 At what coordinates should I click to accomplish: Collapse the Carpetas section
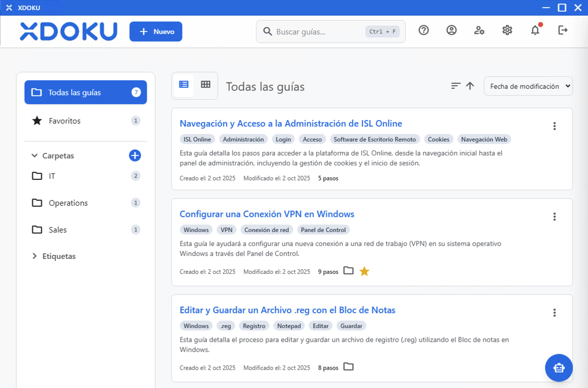(x=34, y=155)
